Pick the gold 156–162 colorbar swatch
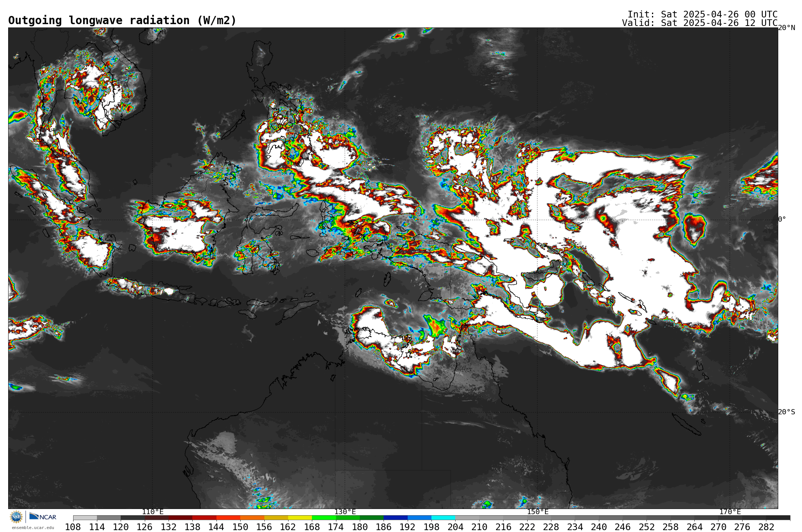802x532 pixels. [276, 518]
